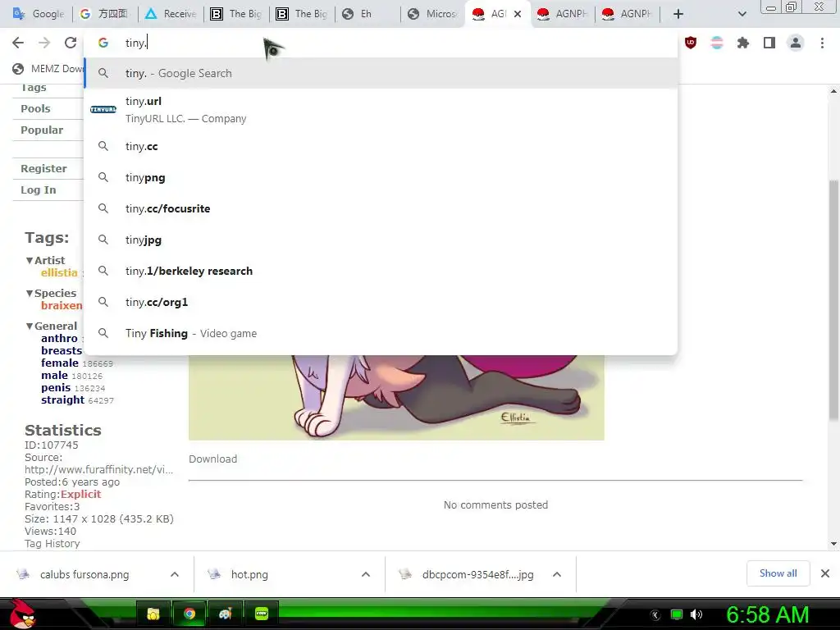The image size is (840, 630).
Task: Choose the tiny.1/berkeley research suggestion
Action: pyautogui.click(x=381, y=271)
